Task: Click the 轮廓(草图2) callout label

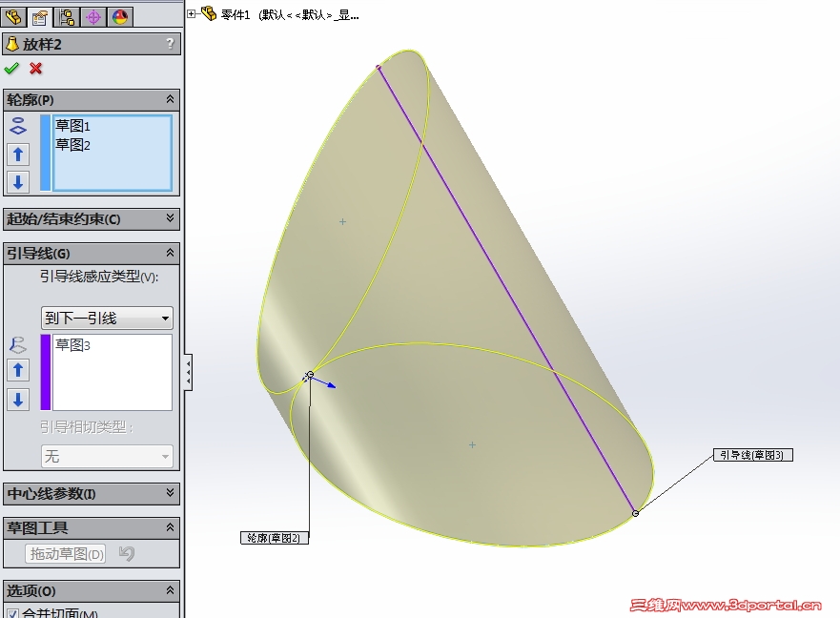Action: click(x=275, y=538)
